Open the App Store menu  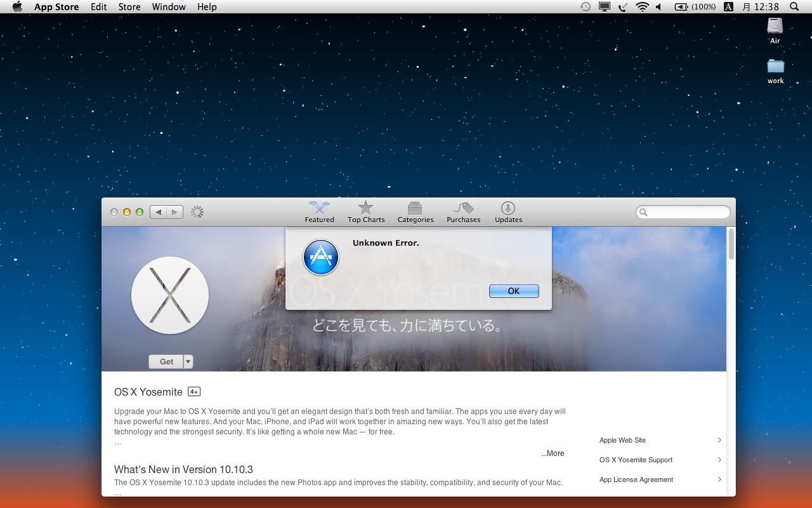(56, 6)
